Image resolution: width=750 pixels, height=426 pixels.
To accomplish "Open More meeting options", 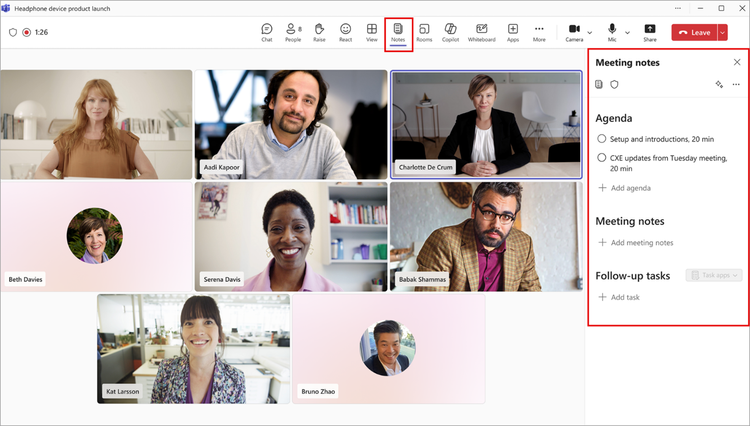I will (539, 33).
